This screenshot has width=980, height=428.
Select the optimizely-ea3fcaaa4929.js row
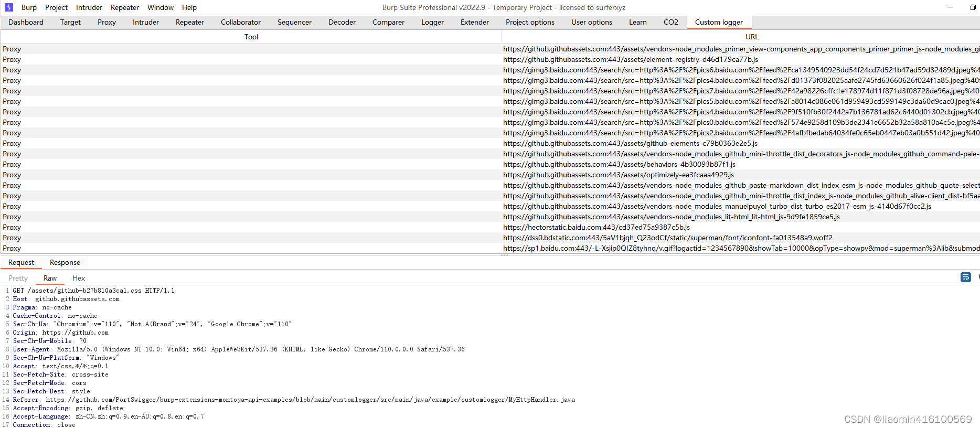click(490, 175)
